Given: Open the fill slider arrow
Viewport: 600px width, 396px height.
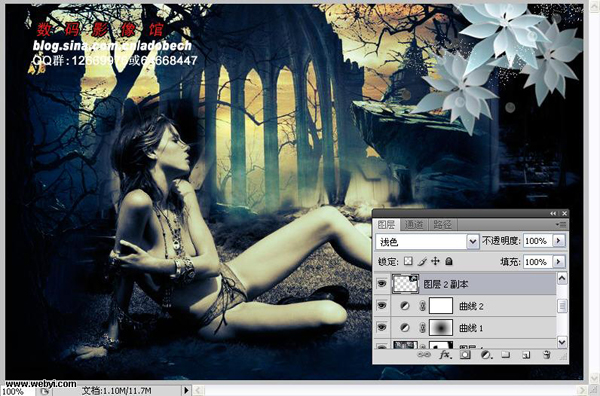Looking at the screenshot, I should [559, 262].
